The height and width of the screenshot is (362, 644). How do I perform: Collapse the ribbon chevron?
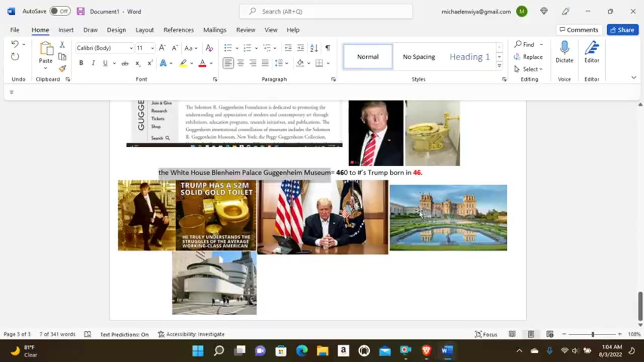[633, 77]
